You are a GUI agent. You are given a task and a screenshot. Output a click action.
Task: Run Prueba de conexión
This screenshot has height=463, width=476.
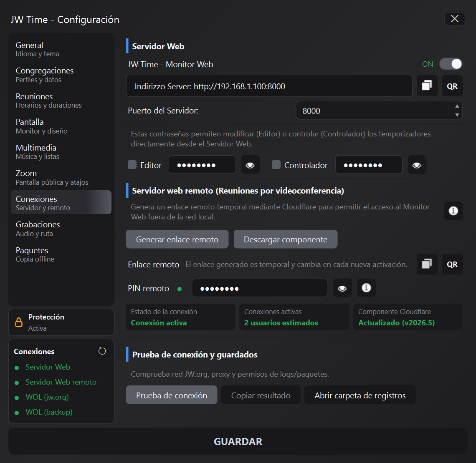(172, 395)
